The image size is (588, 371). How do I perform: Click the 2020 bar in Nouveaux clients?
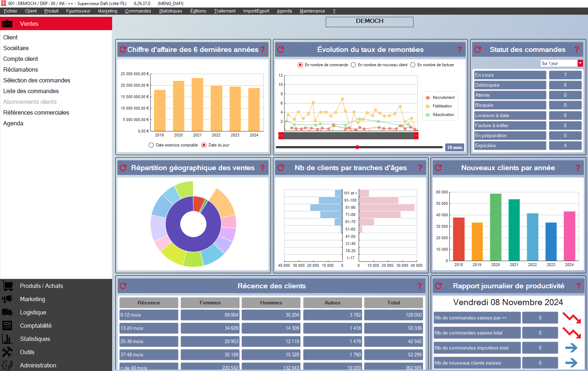[x=496, y=227]
